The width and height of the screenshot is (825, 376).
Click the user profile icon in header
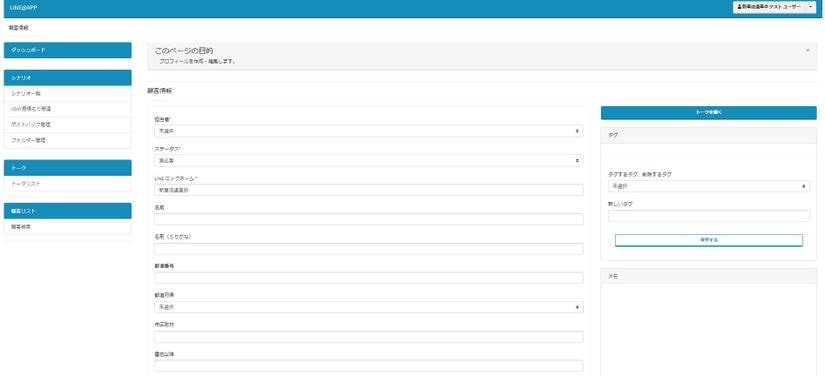click(x=739, y=7)
